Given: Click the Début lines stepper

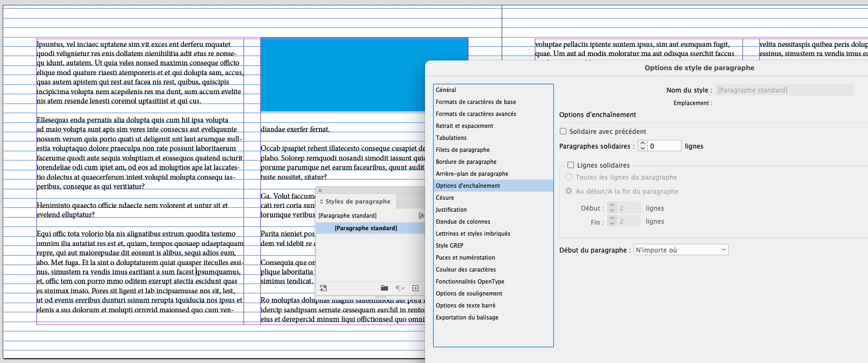Looking at the screenshot, I should coord(612,208).
